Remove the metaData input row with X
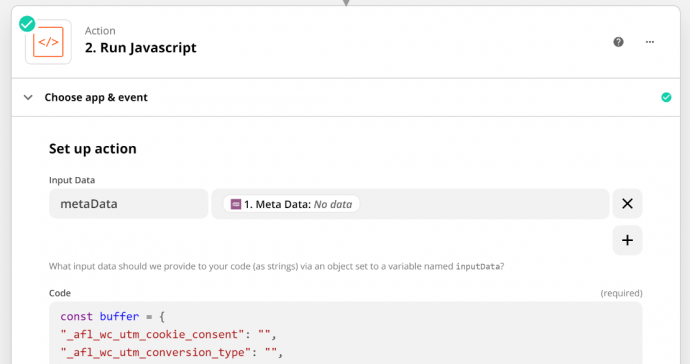The image size is (690, 364). pos(627,203)
